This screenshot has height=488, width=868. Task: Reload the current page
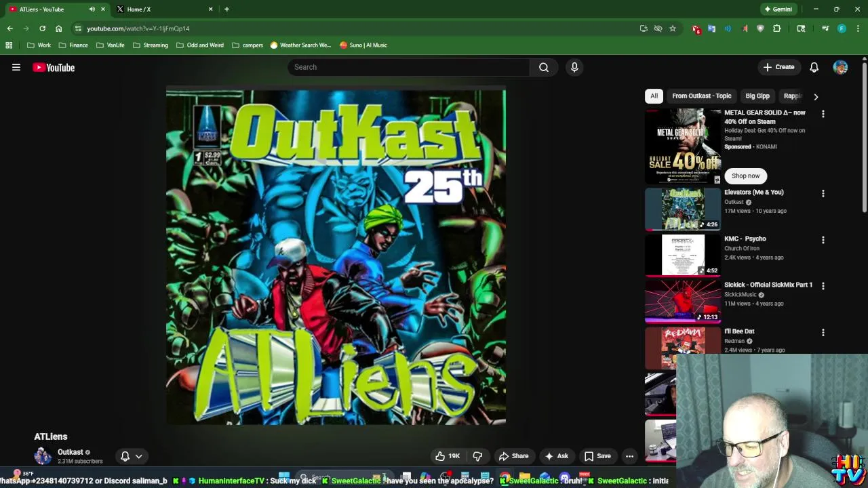(x=42, y=28)
